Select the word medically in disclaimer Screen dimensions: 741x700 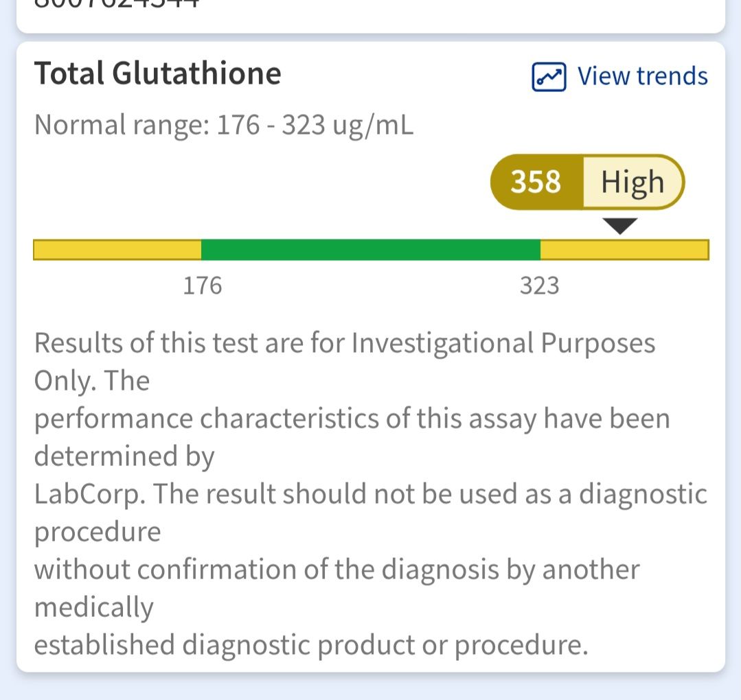click(x=94, y=607)
